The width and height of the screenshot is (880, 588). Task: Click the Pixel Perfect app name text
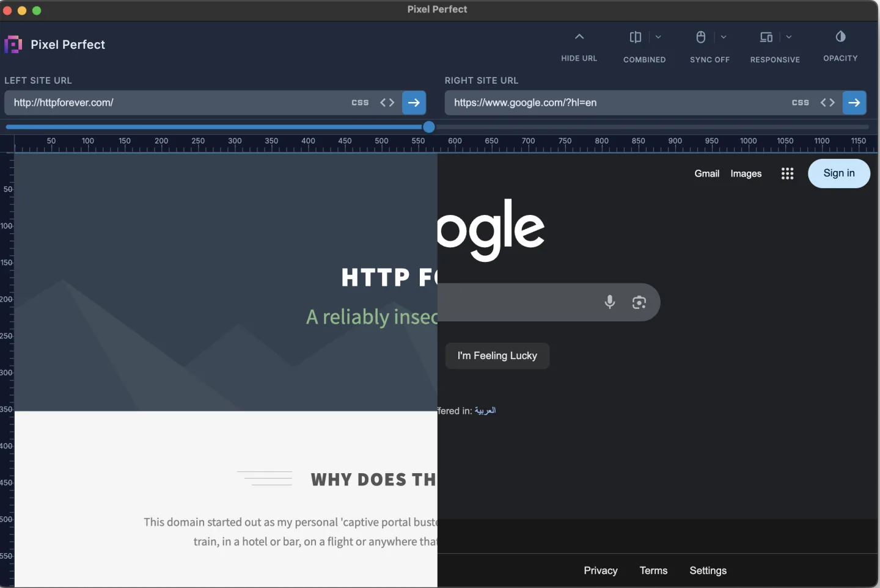pyautogui.click(x=68, y=45)
